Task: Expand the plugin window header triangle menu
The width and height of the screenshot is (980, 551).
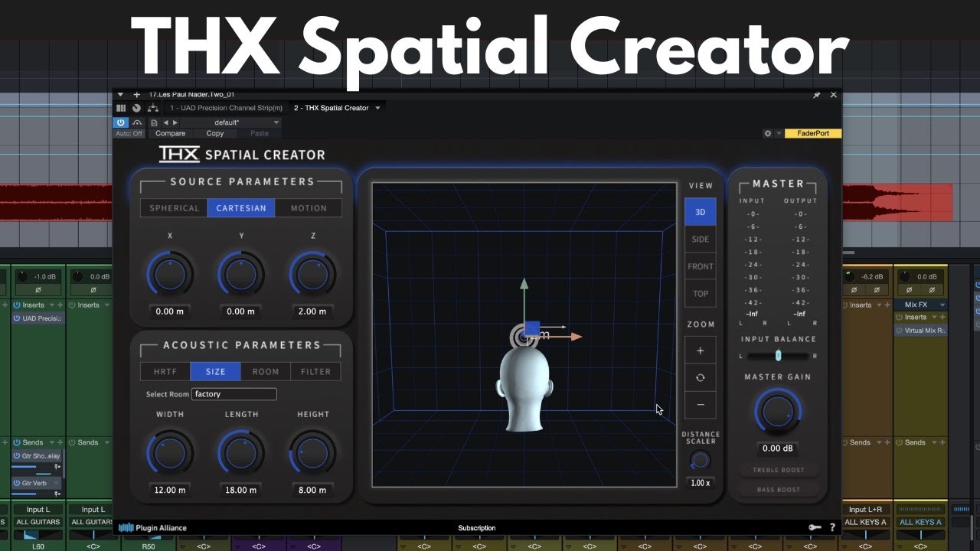Action: tap(120, 95)
